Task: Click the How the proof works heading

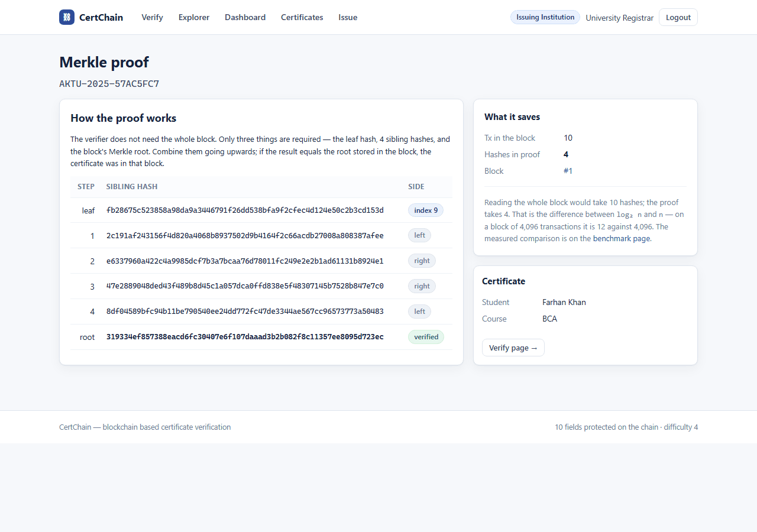Action: point(124,118)
